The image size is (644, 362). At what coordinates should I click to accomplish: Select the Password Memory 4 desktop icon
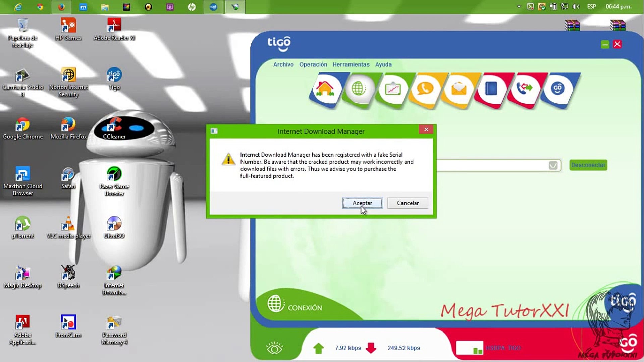pyautogui.click(x=114, y=330)
